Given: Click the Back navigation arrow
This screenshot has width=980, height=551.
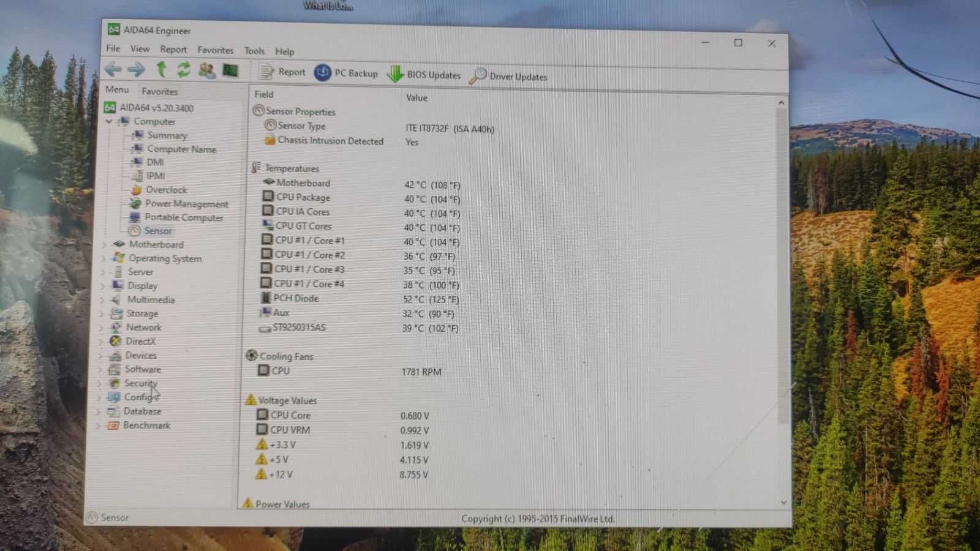Looking at the screenshot, I should click(x=113, y=69).
